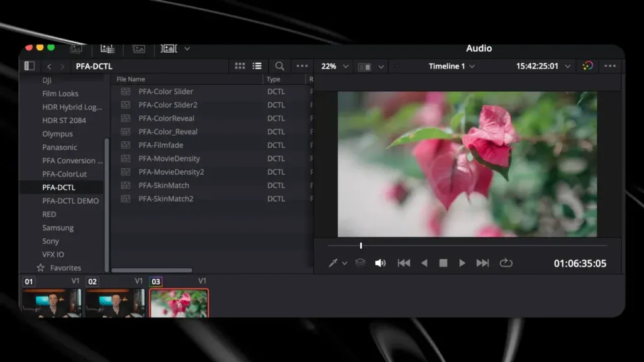Toggle loop playback
Image resolution: width=644 pixels, height=362 pixels.
[x=506, y=263]
